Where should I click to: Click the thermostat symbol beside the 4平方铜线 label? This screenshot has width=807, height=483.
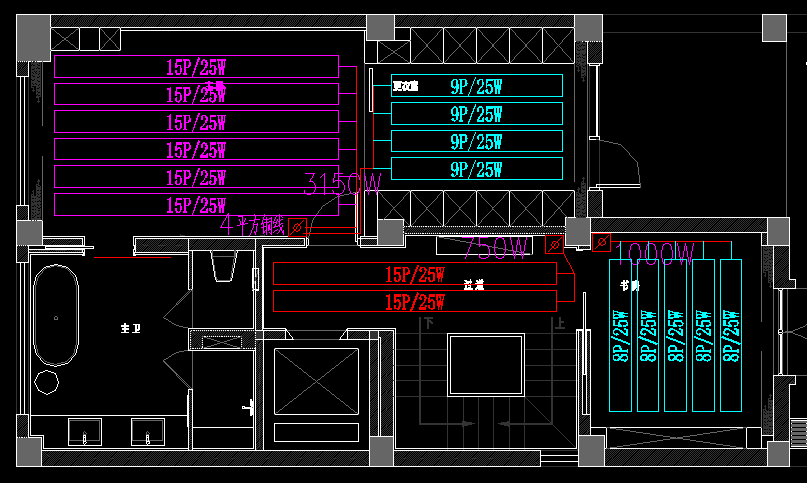click(297, 228)
